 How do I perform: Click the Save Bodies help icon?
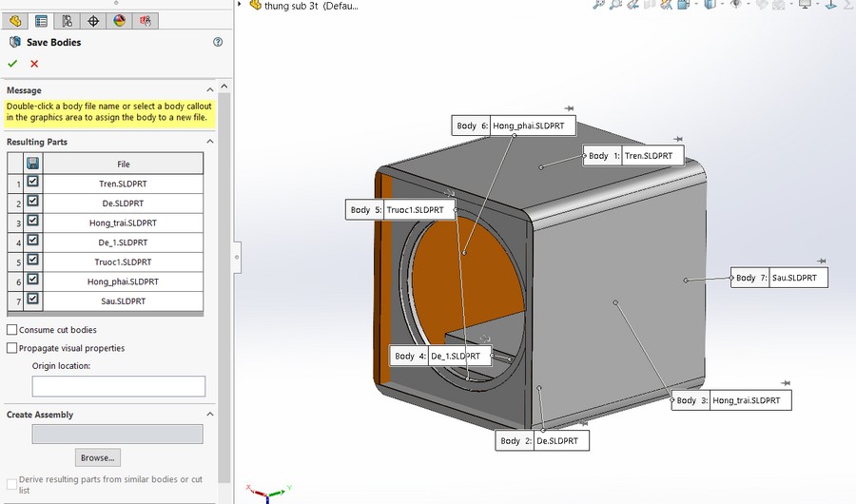coord(218,42)
